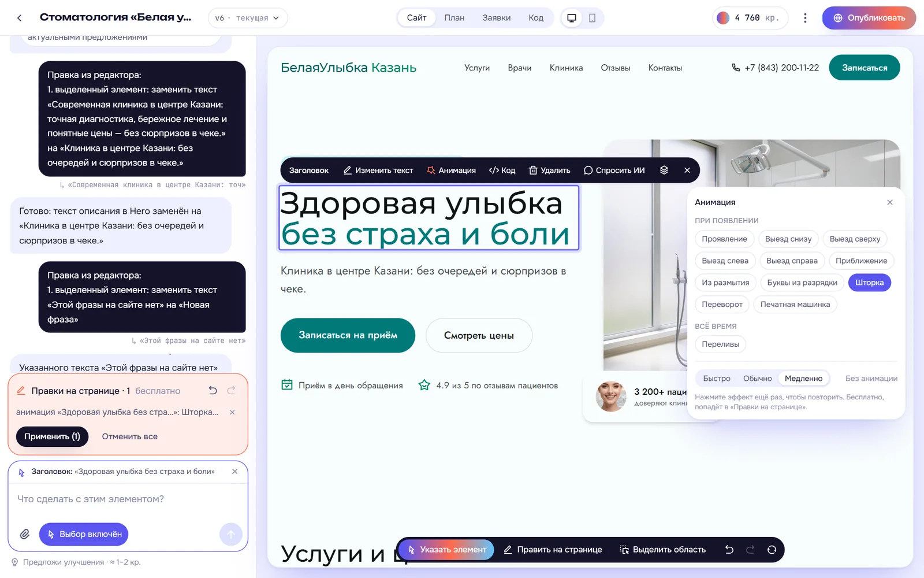The image size is (924, 578).
Task: Remove the Шторка animation edit entry
Action: (x=232, y=412)
